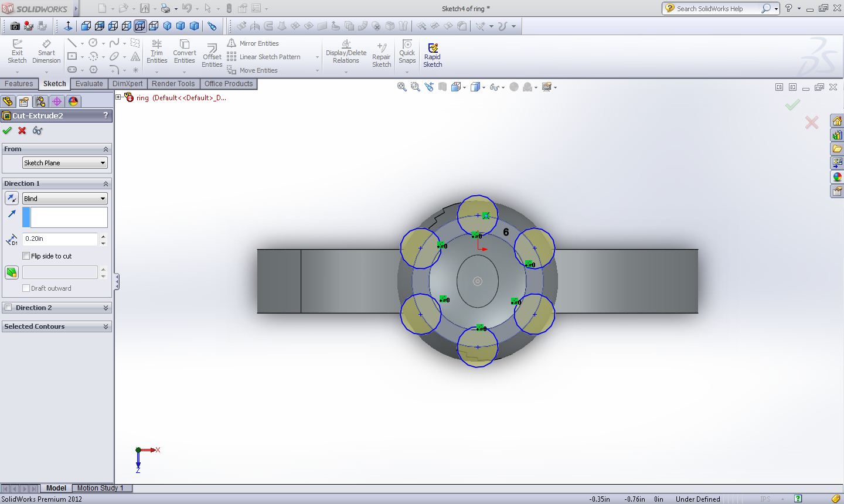This screenshot has height=504, width=844.
Task: Collapse the From section
Action: [x=106, y=149]
